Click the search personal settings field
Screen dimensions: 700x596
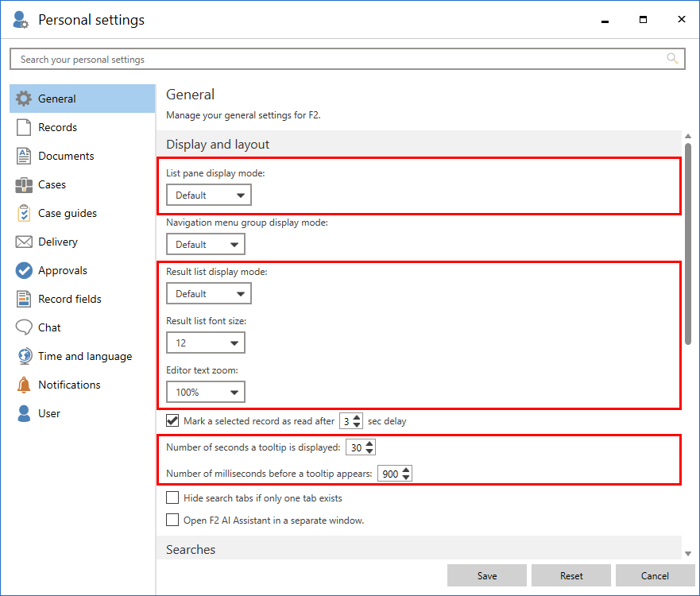click(347, 59)
